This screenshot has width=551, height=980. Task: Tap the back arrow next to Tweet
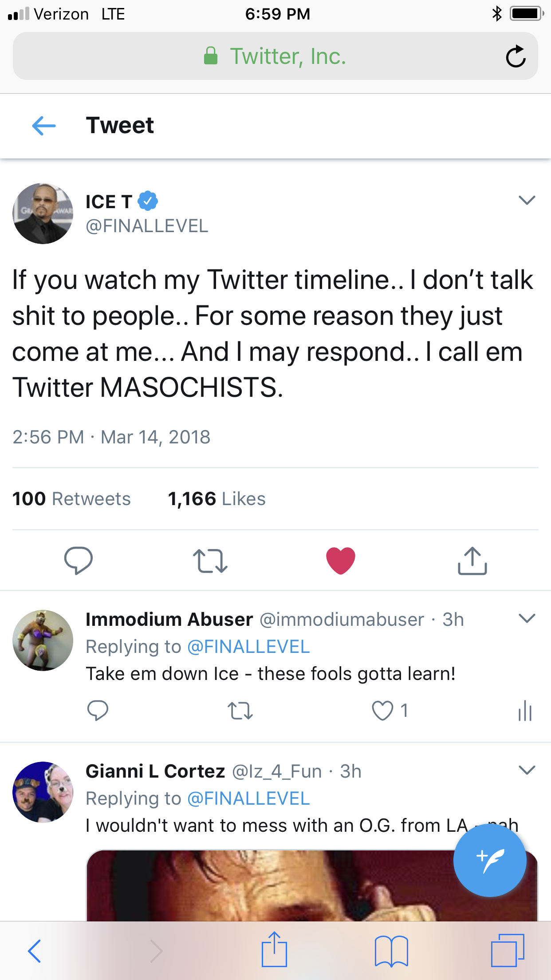(44, 126)
